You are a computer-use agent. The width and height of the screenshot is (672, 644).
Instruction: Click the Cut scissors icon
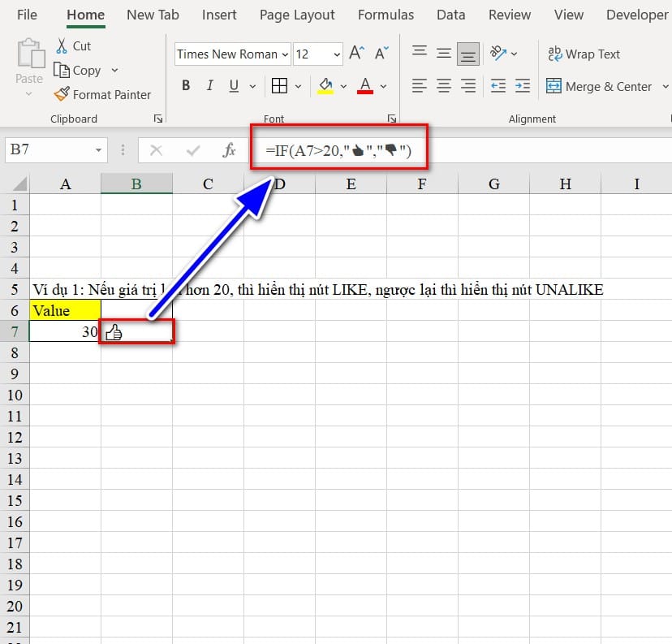point(62,45)
